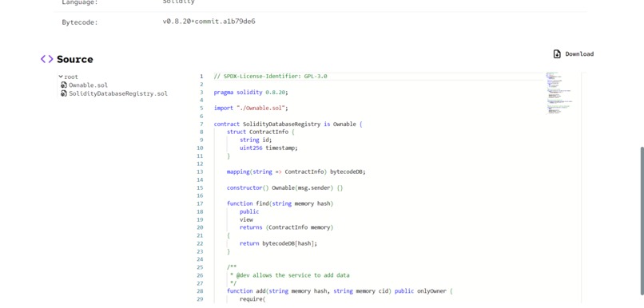The width and height of the screenshot is (644, 308).
Task: Click the returns (ContractInfo memory) line
Action: point(287,227)
